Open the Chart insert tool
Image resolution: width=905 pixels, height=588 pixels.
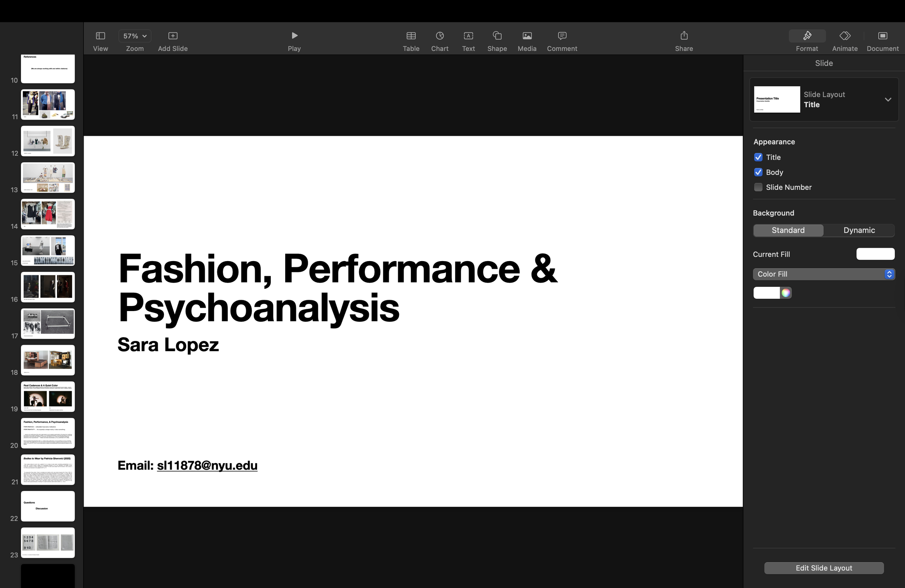click(x=439, y=36)
